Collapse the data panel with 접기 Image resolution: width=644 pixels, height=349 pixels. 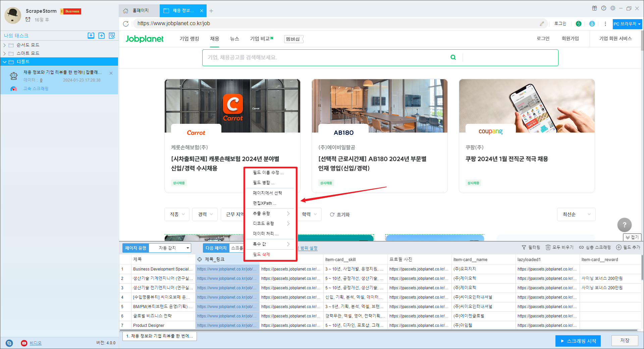(632, 237)
